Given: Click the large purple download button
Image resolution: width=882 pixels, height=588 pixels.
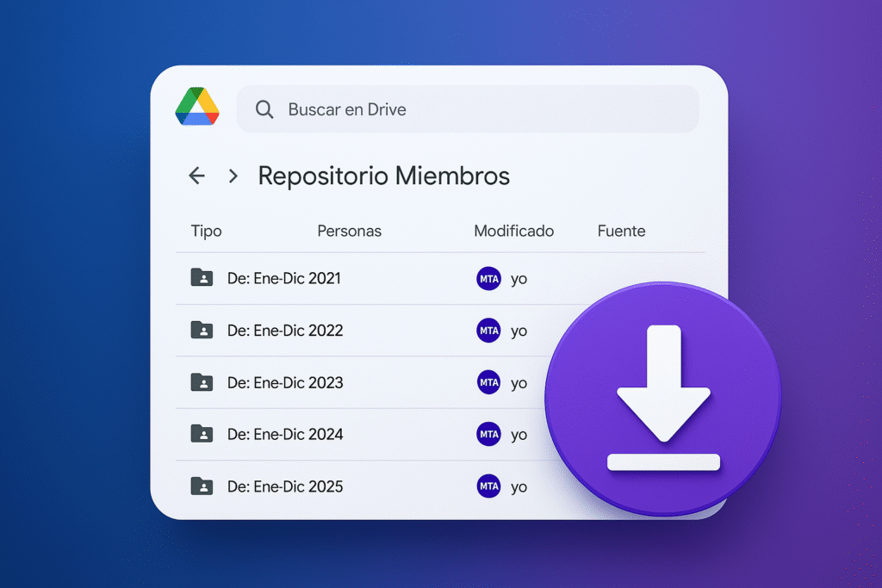Looking at the screenshot, I should [x=662, y=399].
